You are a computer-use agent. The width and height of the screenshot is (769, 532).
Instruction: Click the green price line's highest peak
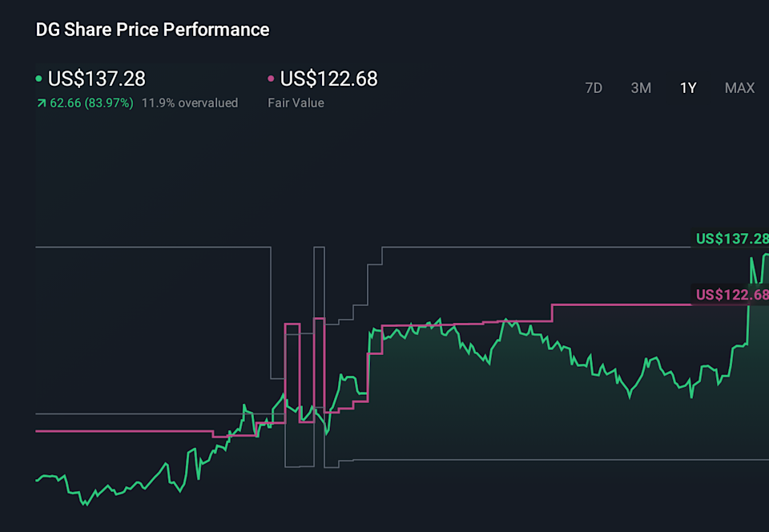[x=766, y=255]
